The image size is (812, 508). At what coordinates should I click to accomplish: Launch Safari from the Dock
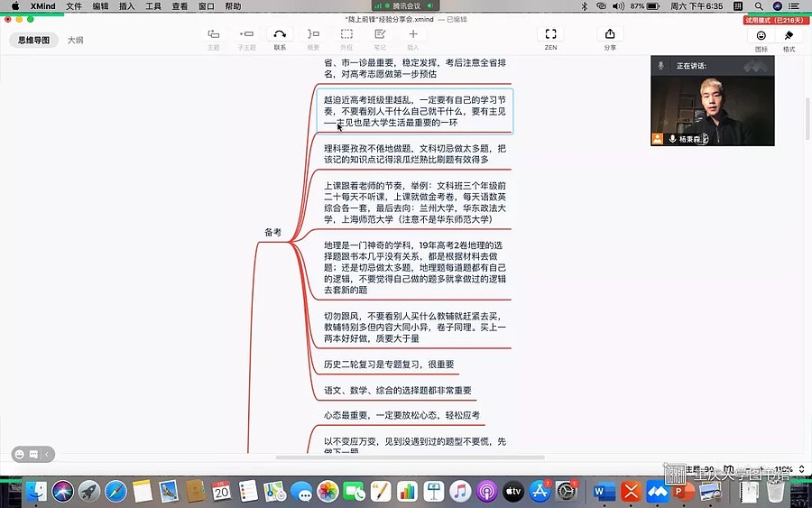pos(115,492)
